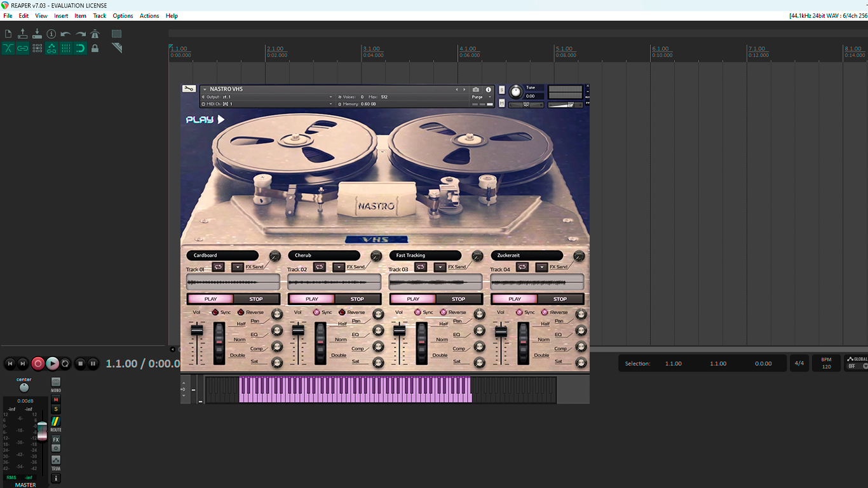The image size is (868, 488).
Task: Click STOP button for Track 02 Cherub
Action: tap(358, 299)
